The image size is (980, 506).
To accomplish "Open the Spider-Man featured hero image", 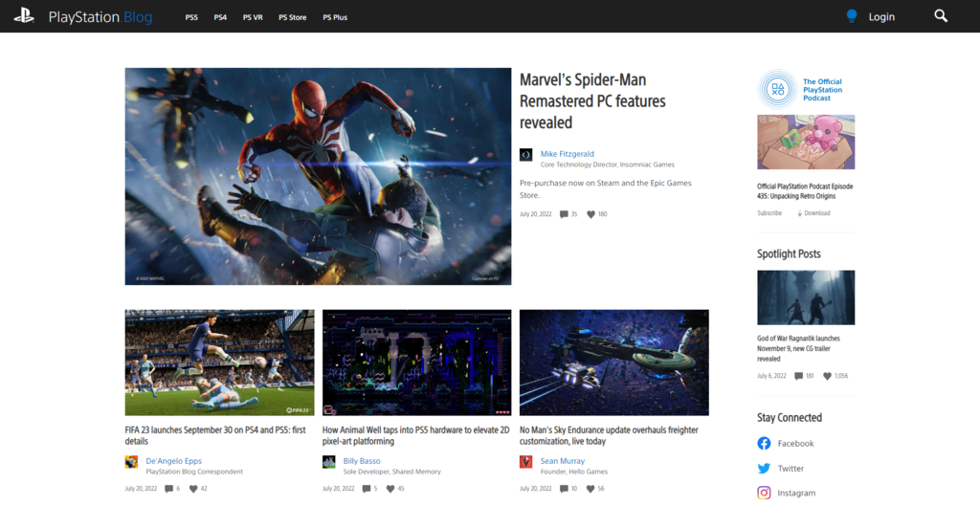I will [318, 176].
